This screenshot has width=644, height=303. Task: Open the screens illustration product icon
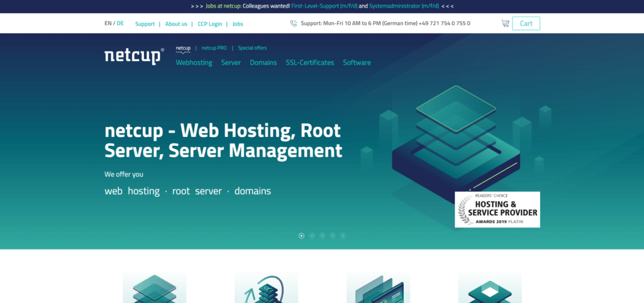tap(378, 287)
